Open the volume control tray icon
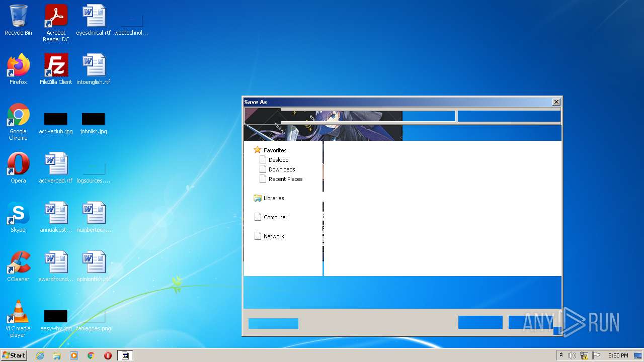 (572, 355)
